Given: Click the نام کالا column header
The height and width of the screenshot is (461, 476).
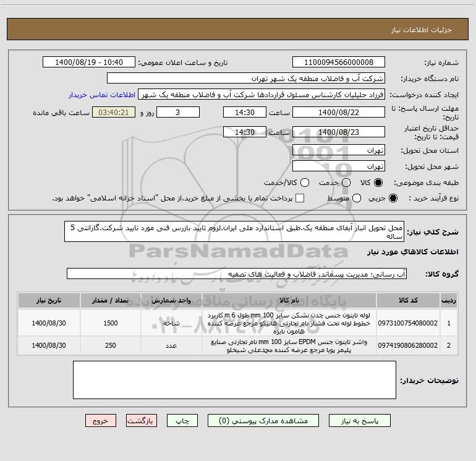Looking at the screenshot, I should [289, 301].
